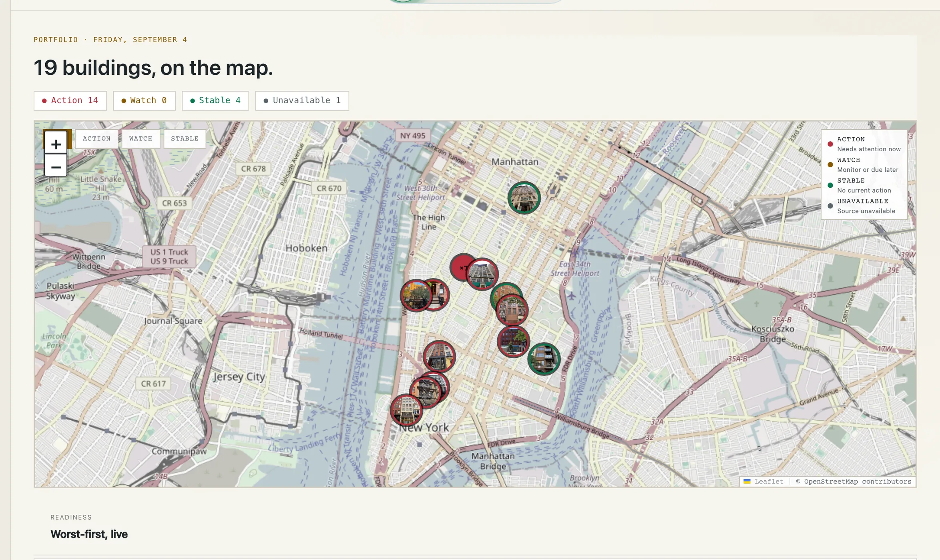The height and width of the screenshot is (560, 940).
Task: Click the UNAVAILABLE legend entry
Action: tap(864, 206)
